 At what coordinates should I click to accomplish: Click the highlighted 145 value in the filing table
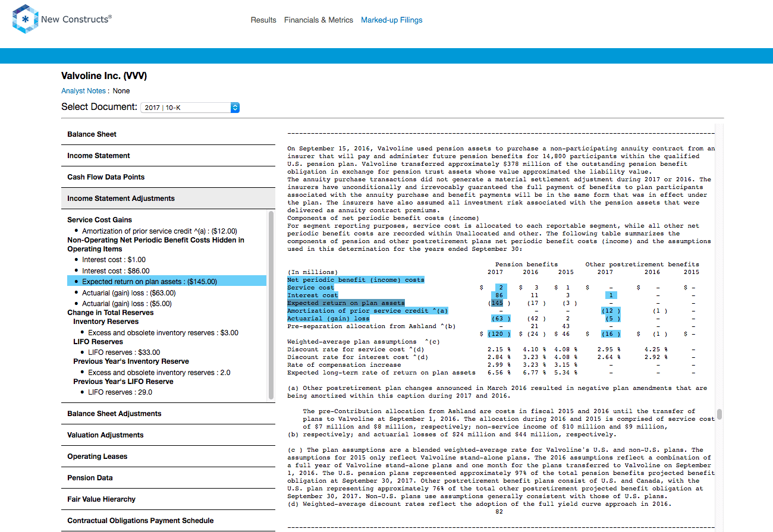(497, 303)
